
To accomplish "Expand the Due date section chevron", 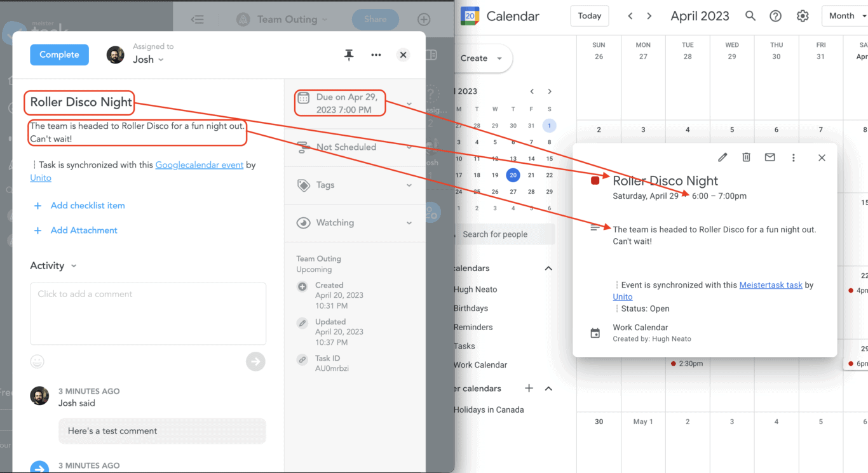I will tap(409, 103).
